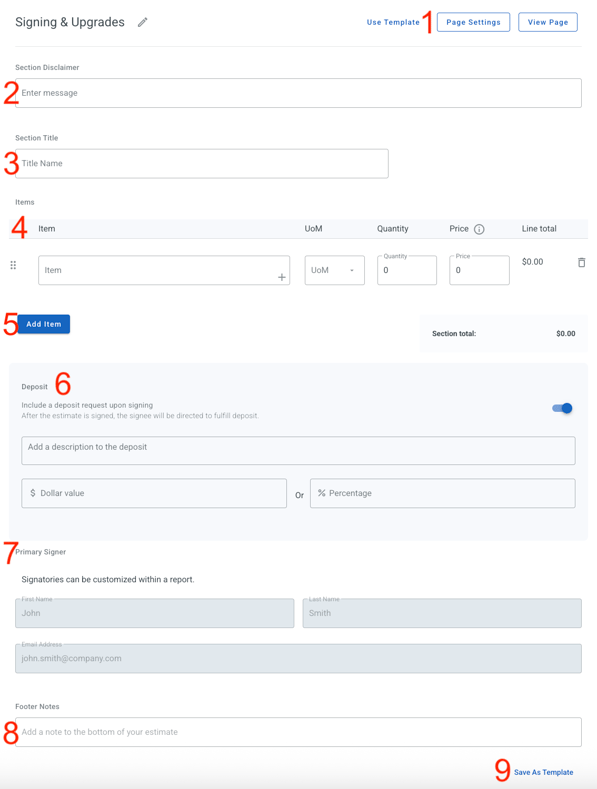Click the Footer Notes field

[x=298, y=732]
